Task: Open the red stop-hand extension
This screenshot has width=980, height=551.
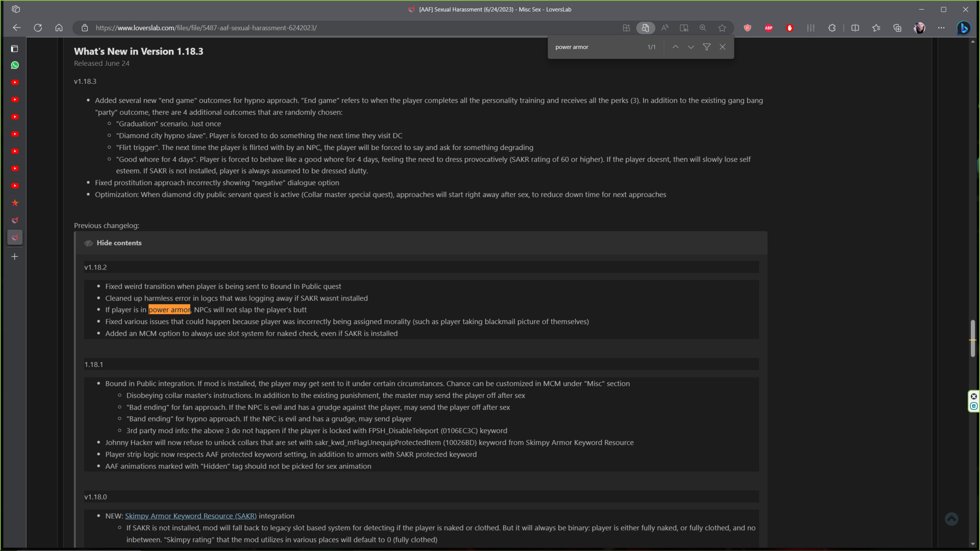Action: coord(790,28)
